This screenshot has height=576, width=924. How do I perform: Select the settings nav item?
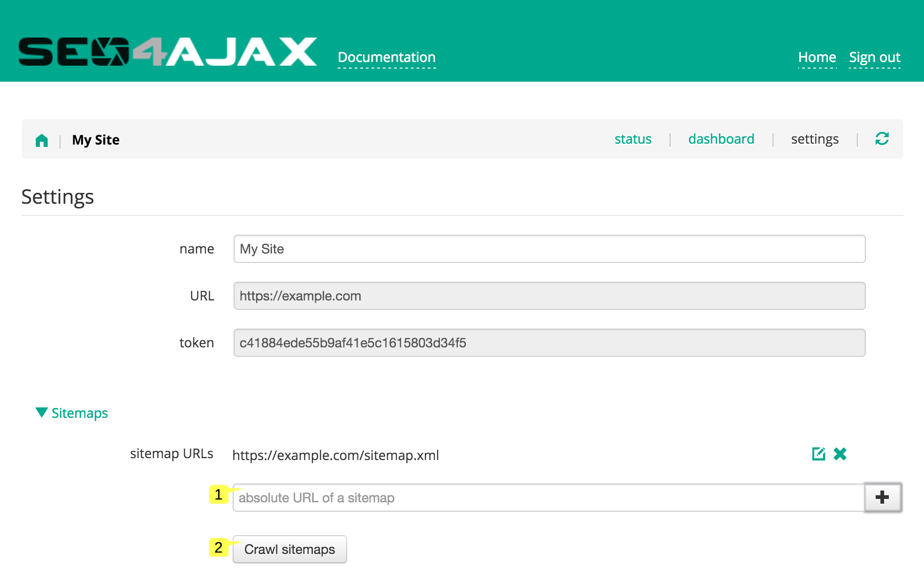coord(815,138)
